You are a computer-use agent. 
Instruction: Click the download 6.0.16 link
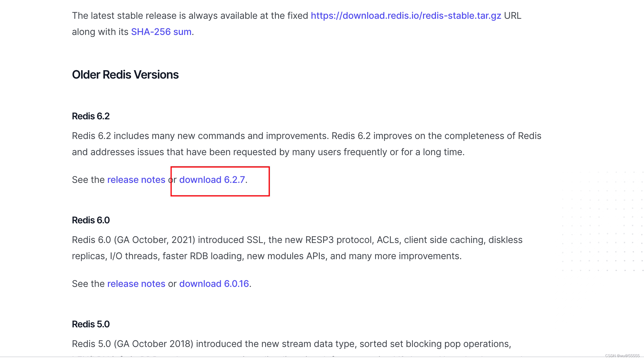point(214,284)
